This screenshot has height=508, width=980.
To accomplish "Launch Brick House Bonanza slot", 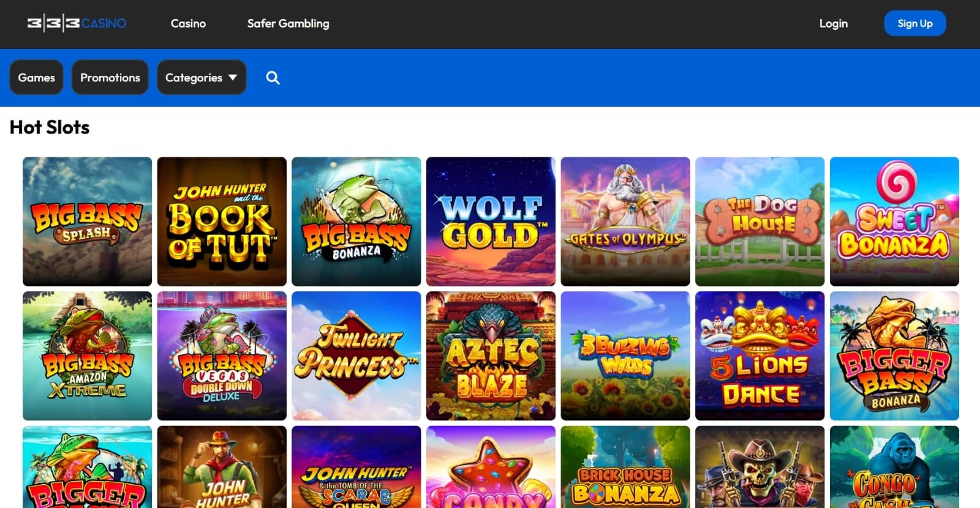I will [x=625, y=467].
